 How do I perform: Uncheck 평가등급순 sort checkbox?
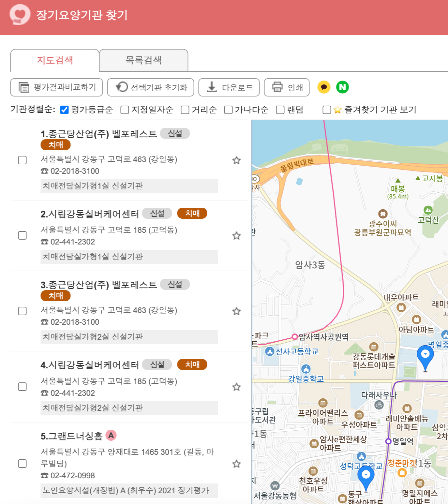[x=65, y=110]
